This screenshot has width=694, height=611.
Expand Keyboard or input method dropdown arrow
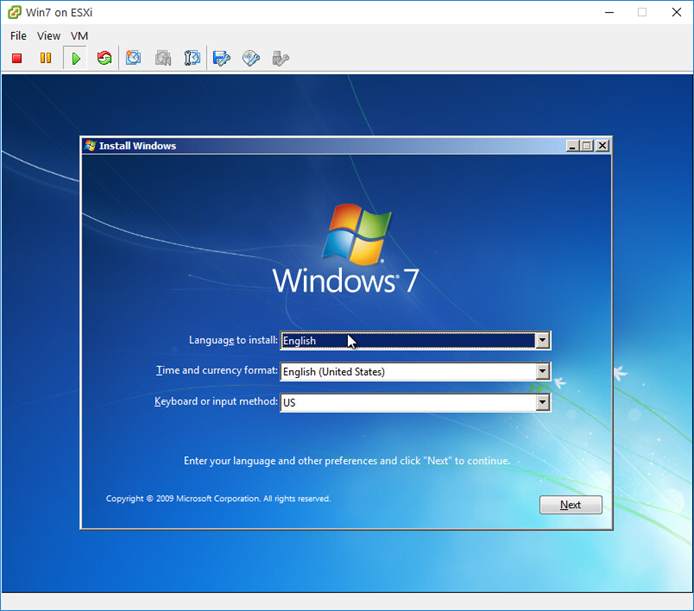click(542, 402)
